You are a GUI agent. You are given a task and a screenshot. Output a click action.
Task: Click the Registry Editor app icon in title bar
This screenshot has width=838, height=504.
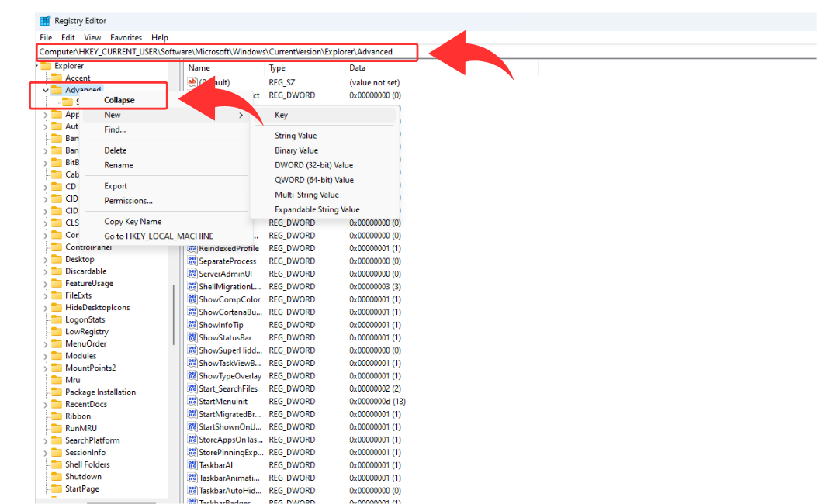click(x=45, y=21)
